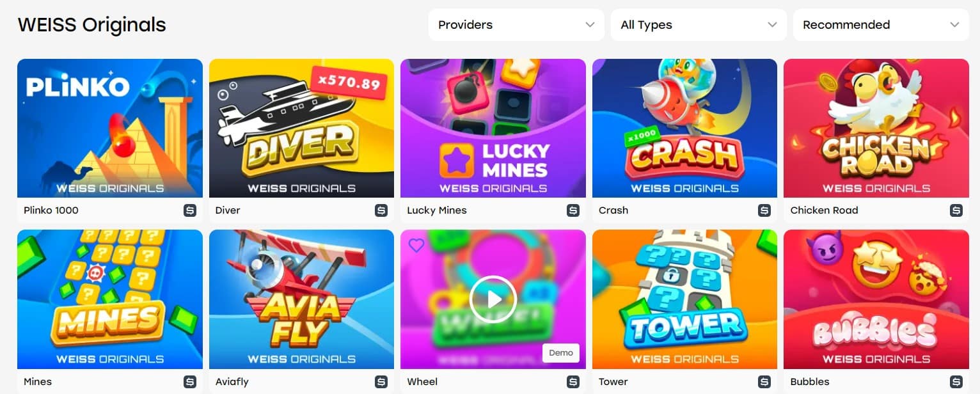Launch the Wheel Demo mode
Image resolution: width=980 pixels, height=394 pixels.
point(561,353)
